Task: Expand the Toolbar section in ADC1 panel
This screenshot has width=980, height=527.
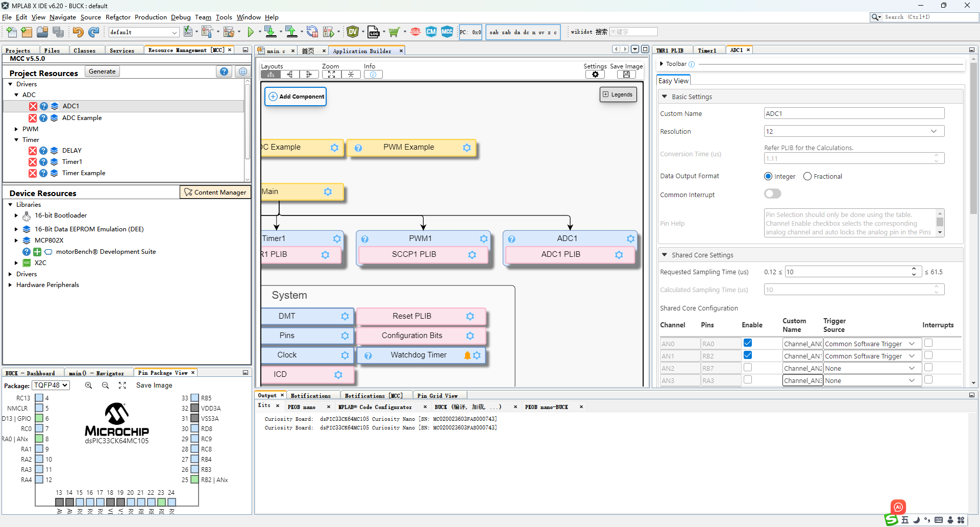Action: tap(661, 64)
